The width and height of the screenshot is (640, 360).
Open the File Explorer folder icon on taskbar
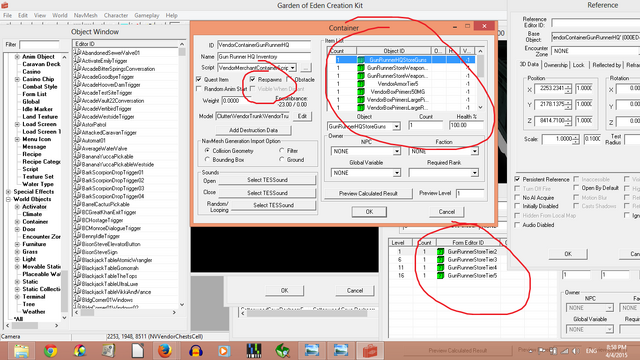tap(21, 351)
